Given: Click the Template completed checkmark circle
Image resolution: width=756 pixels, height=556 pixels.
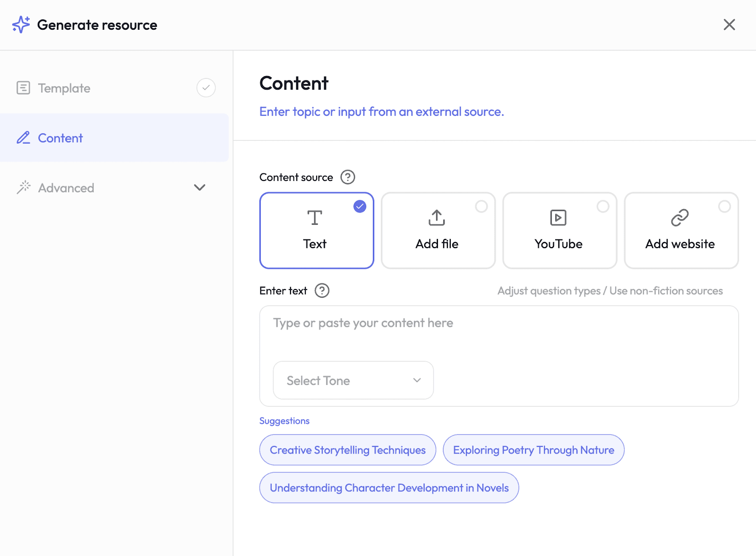Looking at the screenshot, I should 206,88.
